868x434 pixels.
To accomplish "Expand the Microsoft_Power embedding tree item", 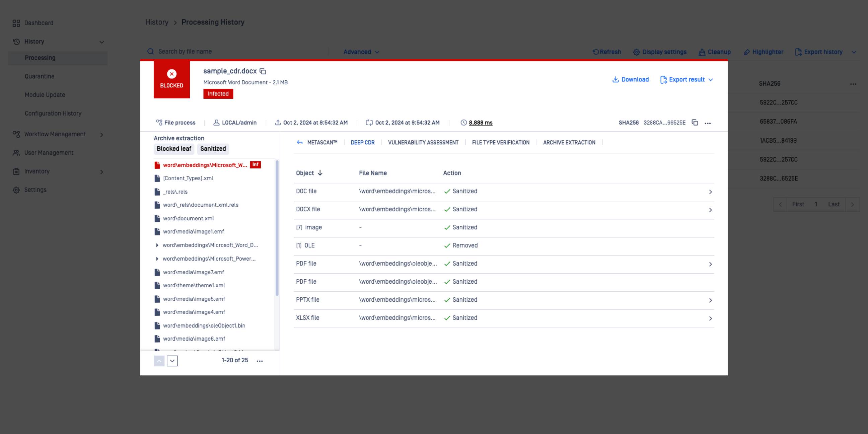I will click(157, 259).
